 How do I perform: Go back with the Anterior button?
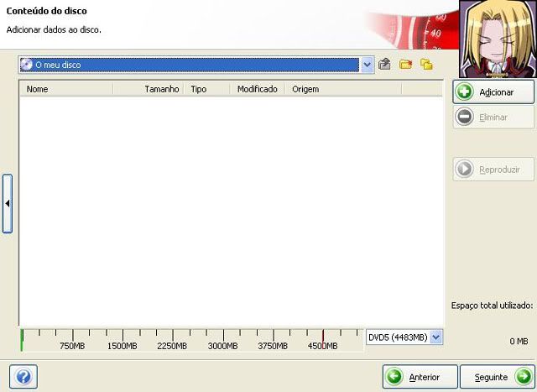tap(421, 377)
